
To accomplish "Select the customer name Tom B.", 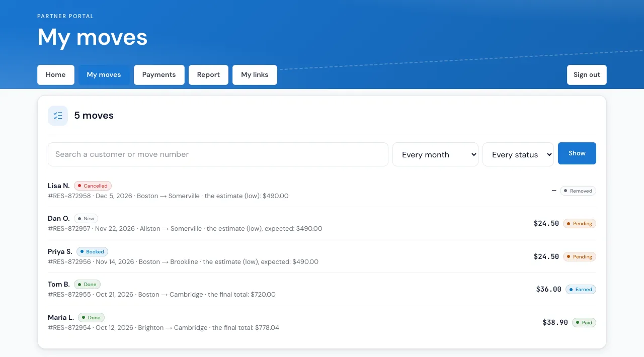I will tap(59, 284).
